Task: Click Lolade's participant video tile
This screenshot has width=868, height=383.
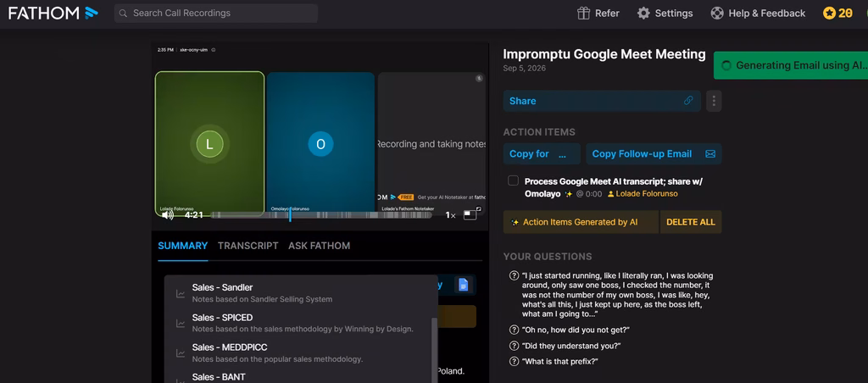Action: click(x=210, y=144)
